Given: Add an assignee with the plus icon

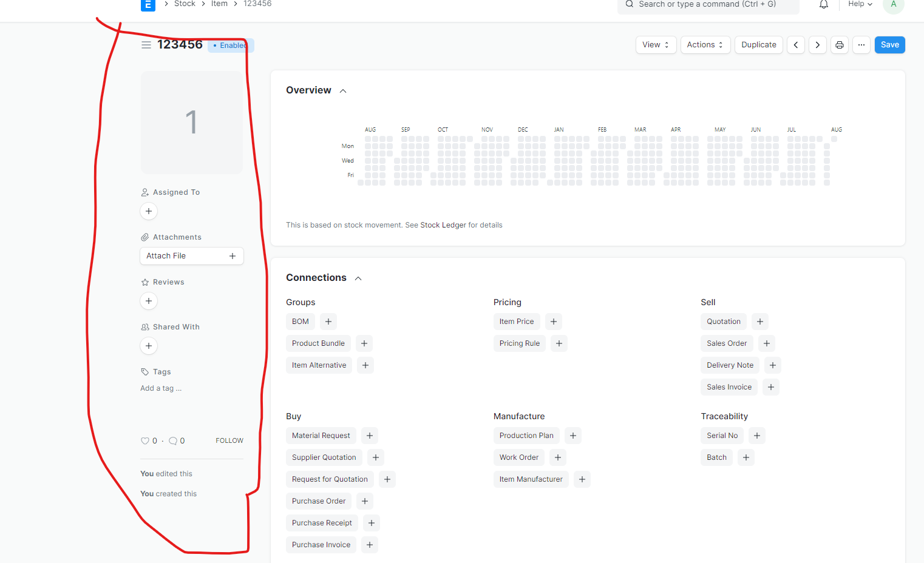Looking at the screenshot, I should pyautogui.click(x=149, y=211).
